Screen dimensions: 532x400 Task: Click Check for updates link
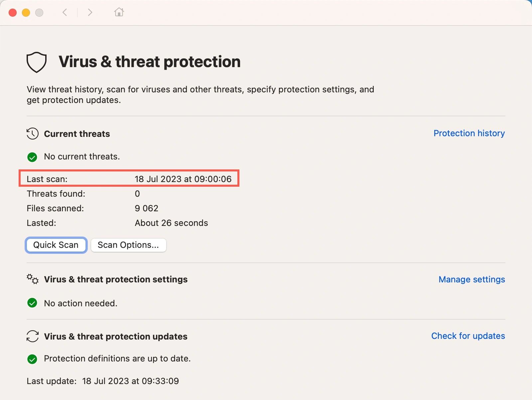pos(468,336)
